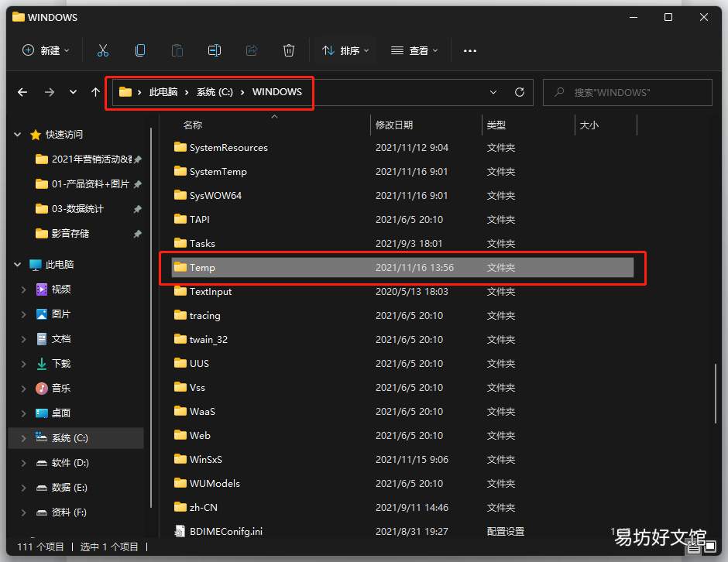Go back with the left arrow

pos(22,92)
